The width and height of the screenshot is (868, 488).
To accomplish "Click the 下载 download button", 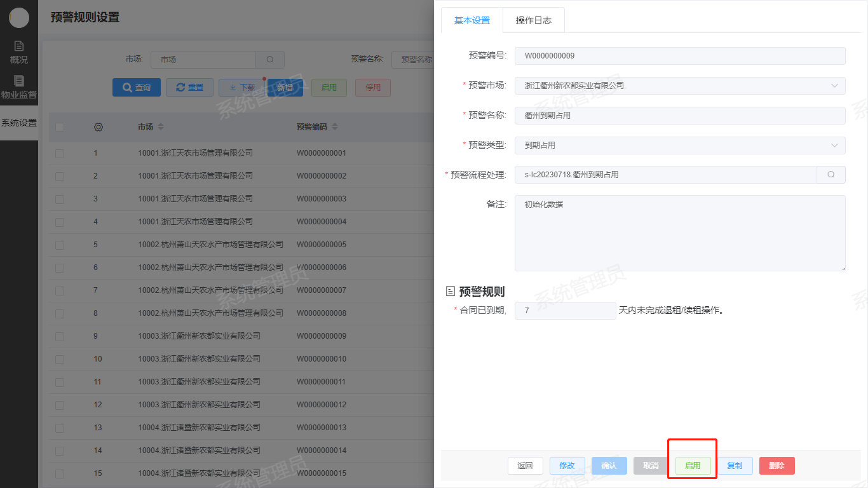I will 241,88.
